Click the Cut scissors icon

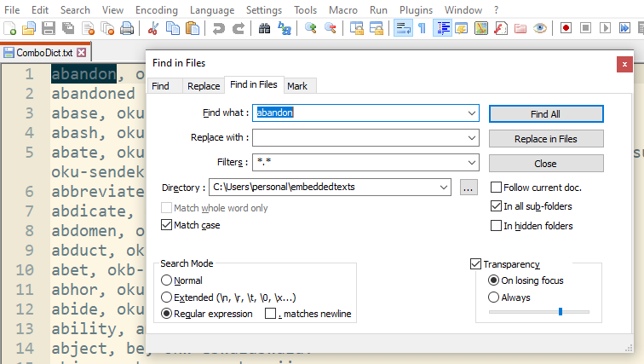153,28
